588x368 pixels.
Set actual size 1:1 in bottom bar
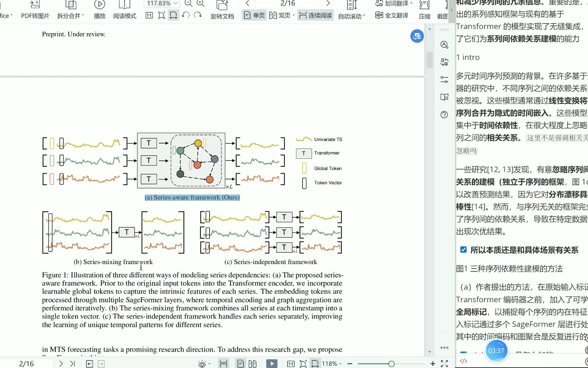point(291,364)
